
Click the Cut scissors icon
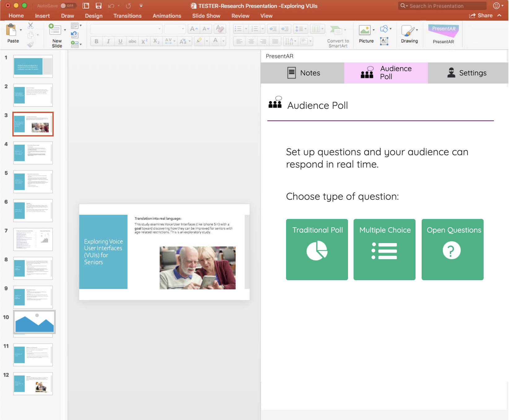pyautogui.click(x=30, y=26)
